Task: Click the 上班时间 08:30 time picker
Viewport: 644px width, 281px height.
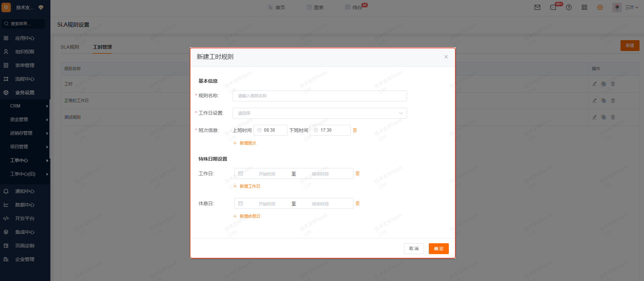Action: click(270, 130)
